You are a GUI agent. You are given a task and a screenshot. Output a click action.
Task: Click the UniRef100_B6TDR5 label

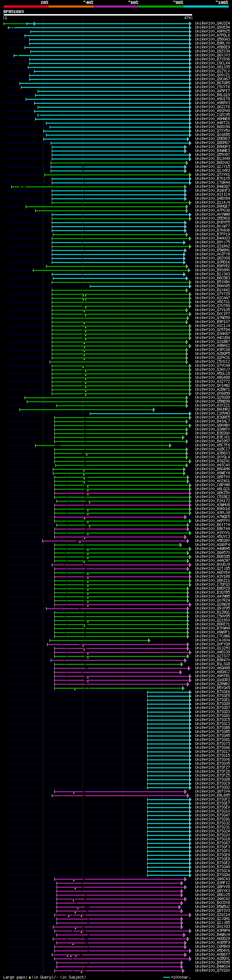[212, 83]
